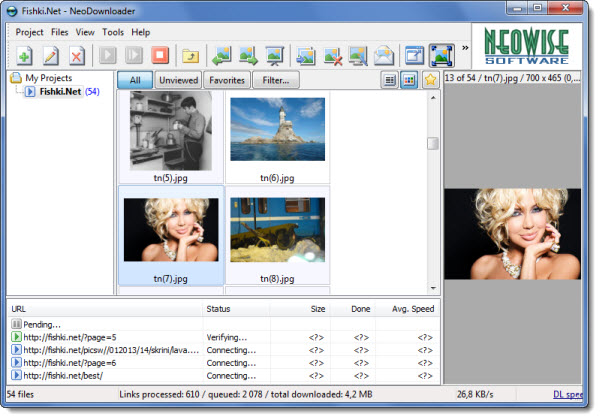This screenshot has width=600, height=419.
Task: Expand the toolbar overflow chevron
Action: click(464, 47)
